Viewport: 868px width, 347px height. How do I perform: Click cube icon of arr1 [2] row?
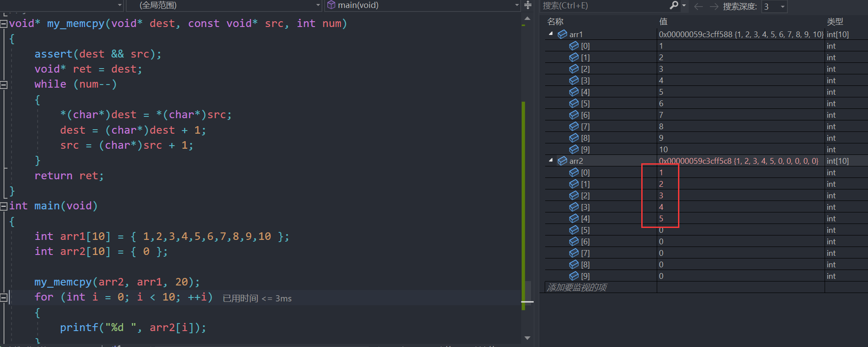[574, 69]
